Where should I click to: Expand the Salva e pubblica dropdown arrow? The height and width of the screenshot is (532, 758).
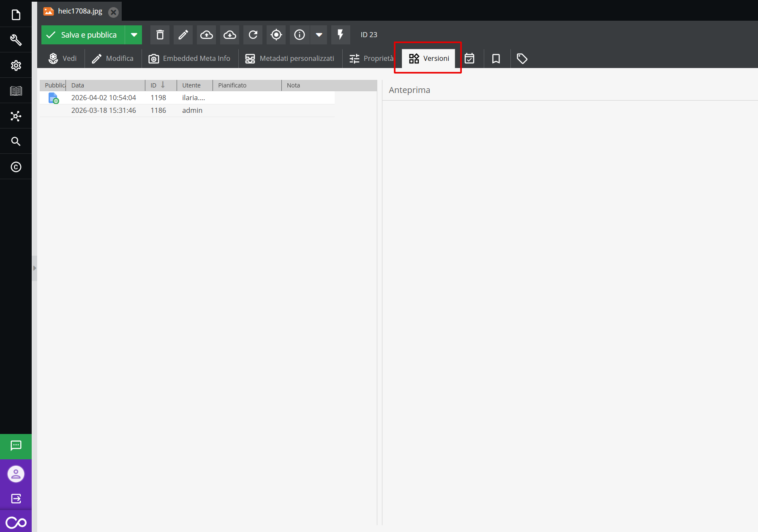[x=134, y=35]
